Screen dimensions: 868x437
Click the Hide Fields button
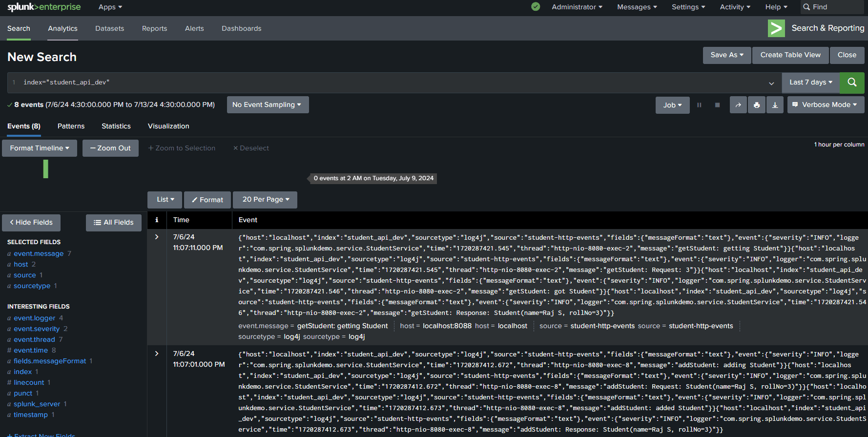pyautogui.click(x=31, y=223)
